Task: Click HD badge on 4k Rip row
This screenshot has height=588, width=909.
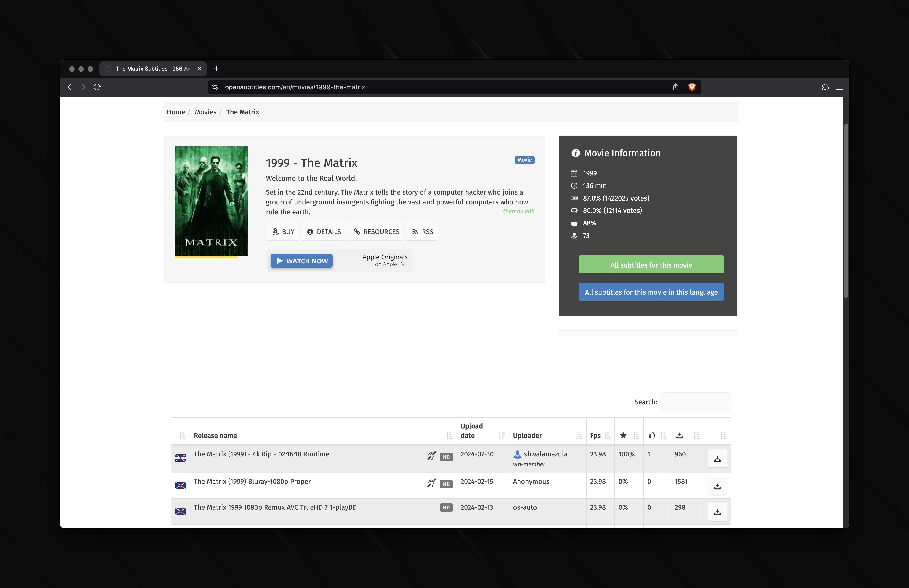Action: tap(446, 457)
